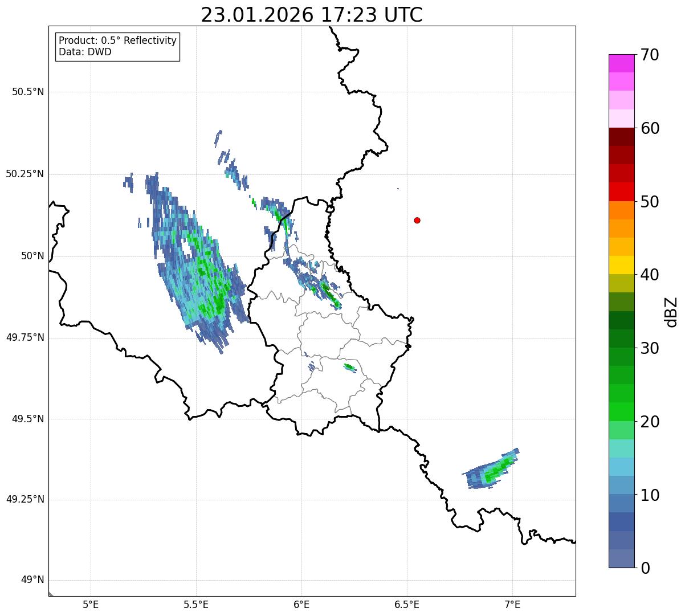Image resolution: width=685 pixels, height=616 pixels.
Task: Pick the orange swatch just below 50 dBZ
Action: tap(622, 210)
